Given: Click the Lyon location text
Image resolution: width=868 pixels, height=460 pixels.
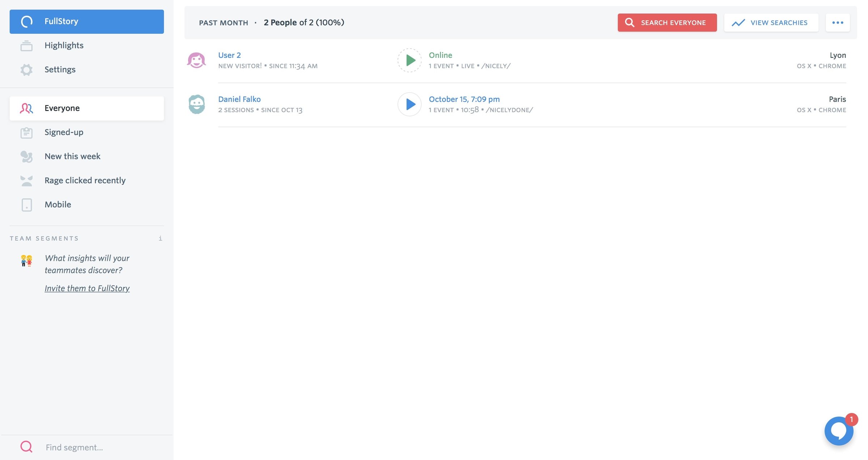Looking at the screenshot, I should click(x=838, y=55).
